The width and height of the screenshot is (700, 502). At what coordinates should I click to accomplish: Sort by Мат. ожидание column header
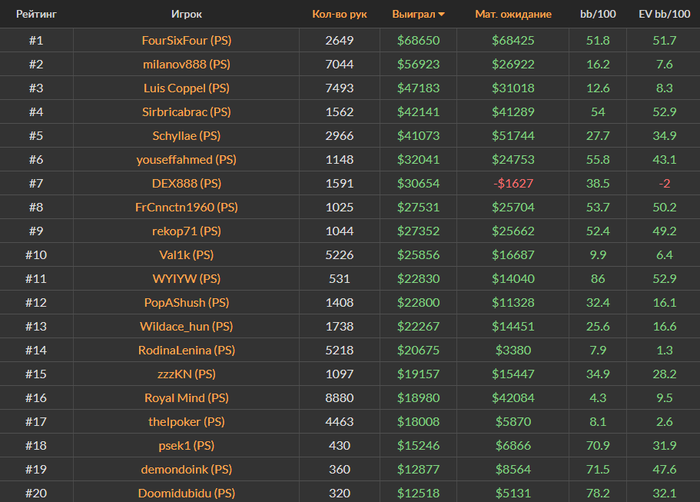[513, 14]
